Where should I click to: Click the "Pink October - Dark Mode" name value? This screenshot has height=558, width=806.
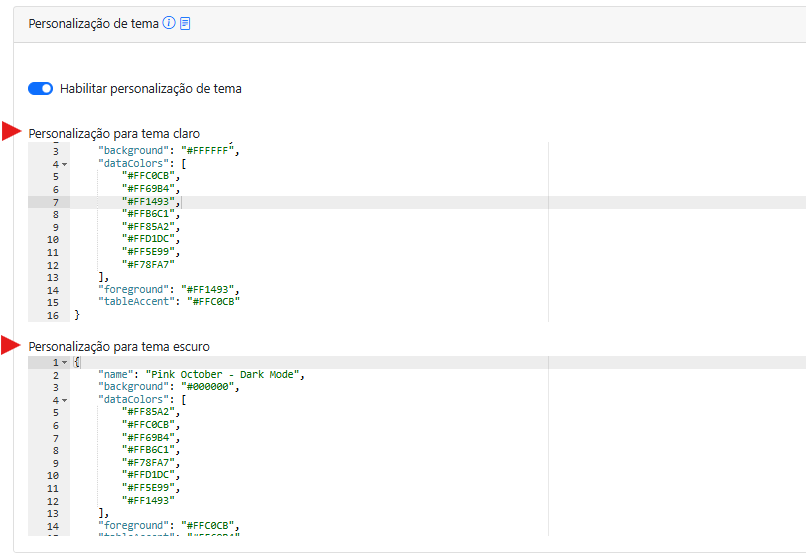[224, 375]
